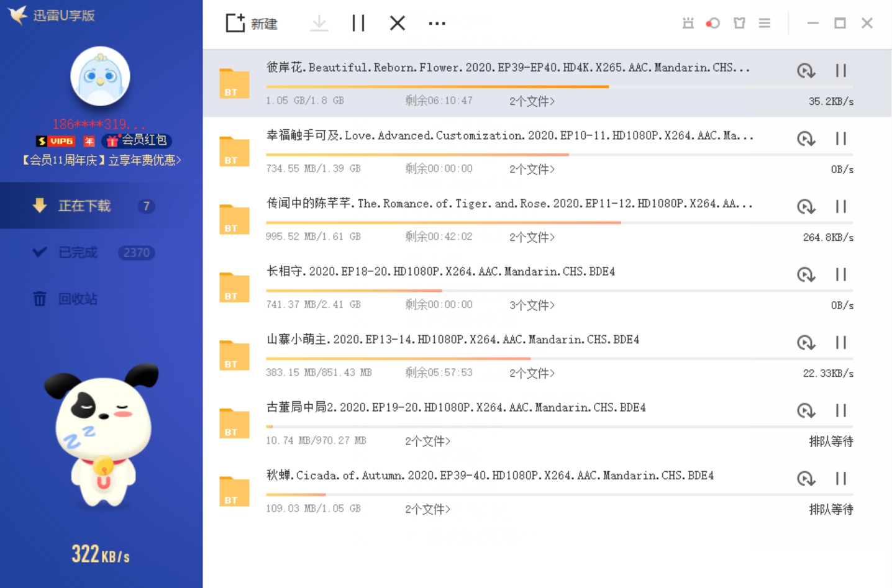Expand 2个文件 list for 幸福触手可及
Viewport: 892px width, 588px height.
coord(531,168)
